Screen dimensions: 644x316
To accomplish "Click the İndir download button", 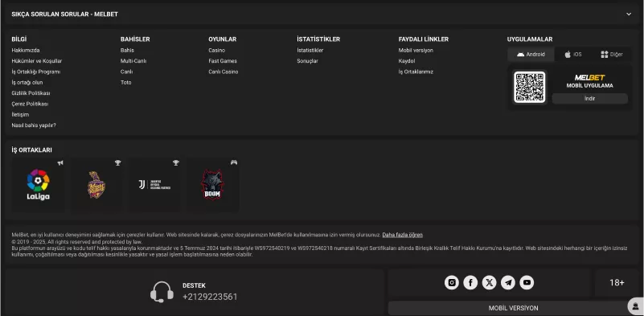I will [x=589, y=99].
